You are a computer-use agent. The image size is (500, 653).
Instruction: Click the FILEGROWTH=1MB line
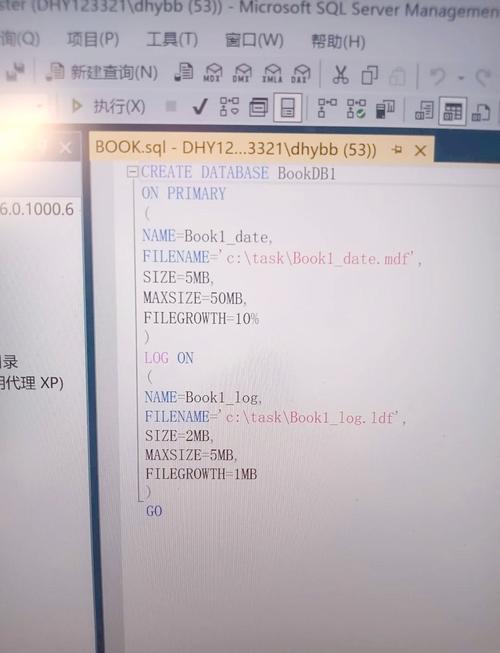[201, 474]
